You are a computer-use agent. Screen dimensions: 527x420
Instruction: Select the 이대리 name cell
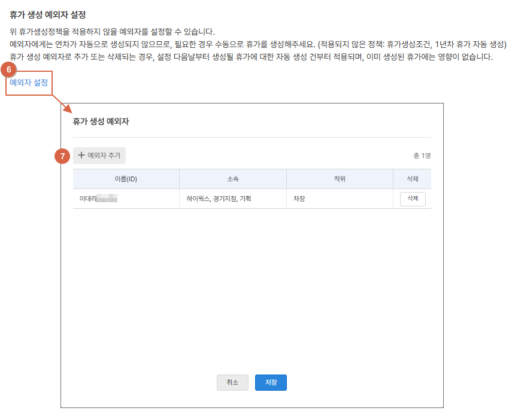[x=88, y=199]
